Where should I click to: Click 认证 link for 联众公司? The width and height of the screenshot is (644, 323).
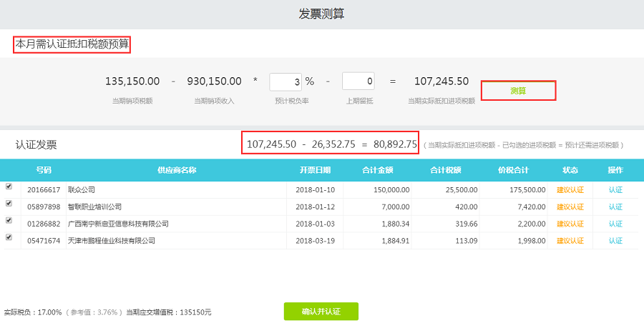tap(615, 190)
